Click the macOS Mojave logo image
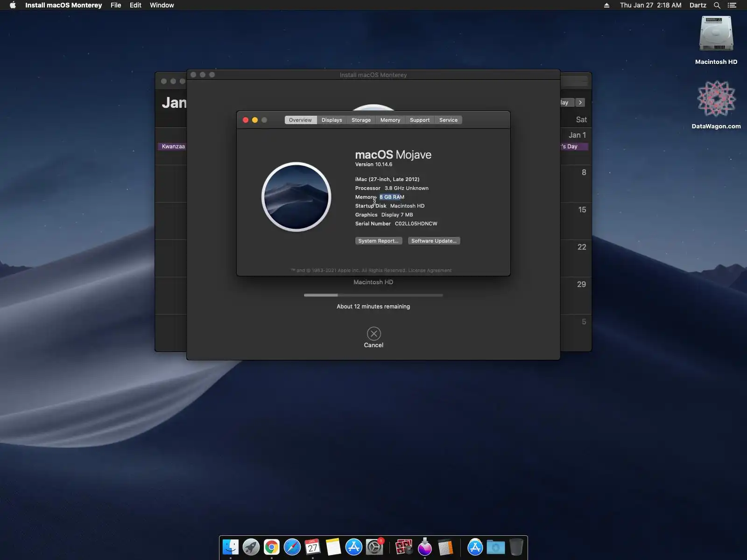The width and height of the screenshot is (747, 560). [x=296, y=197]
